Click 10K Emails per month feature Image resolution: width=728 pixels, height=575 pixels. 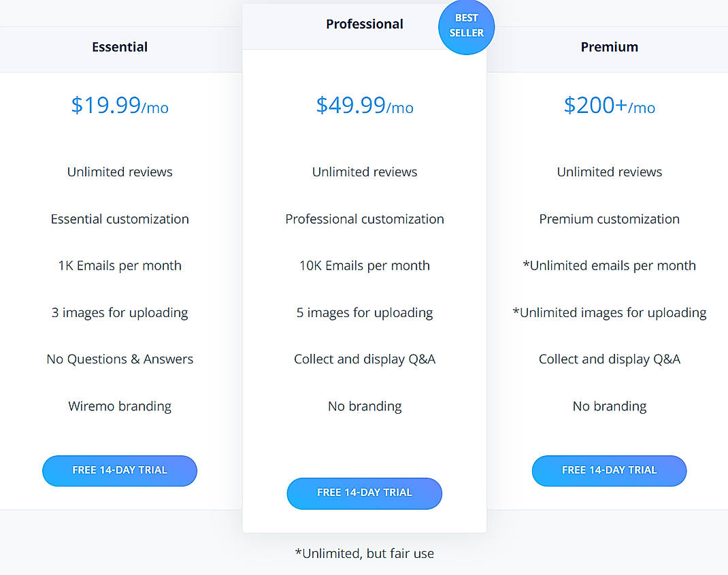click(365, 265)
